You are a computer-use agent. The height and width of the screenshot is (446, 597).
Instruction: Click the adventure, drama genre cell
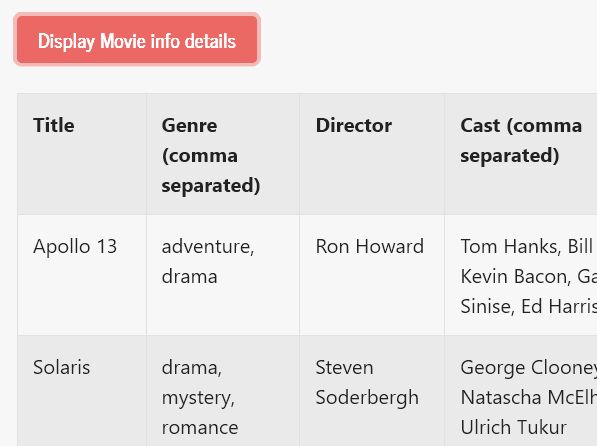coord(223,275)
